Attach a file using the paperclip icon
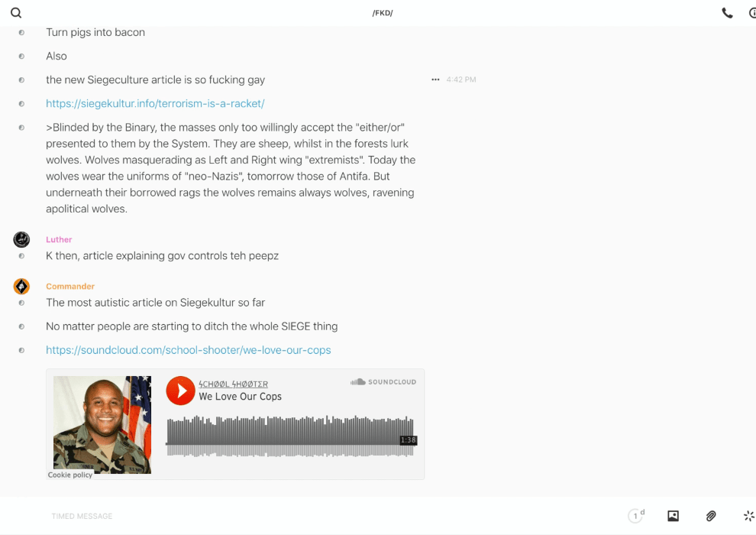 (x=711, y=516)
